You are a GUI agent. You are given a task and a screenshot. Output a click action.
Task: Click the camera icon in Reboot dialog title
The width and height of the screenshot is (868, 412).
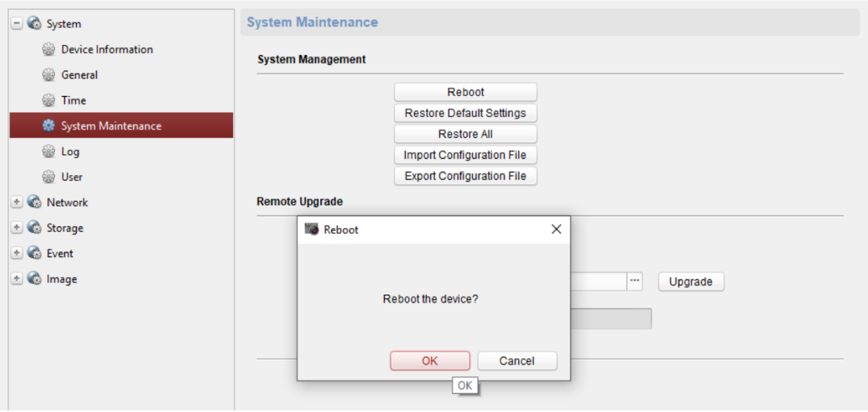[313, 229]
